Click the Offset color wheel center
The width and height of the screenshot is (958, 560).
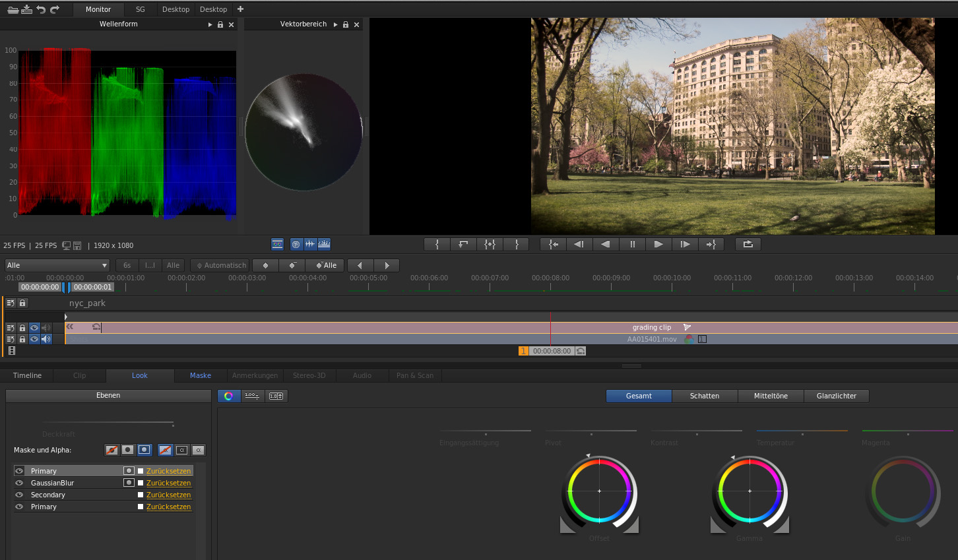coord(599,491)
